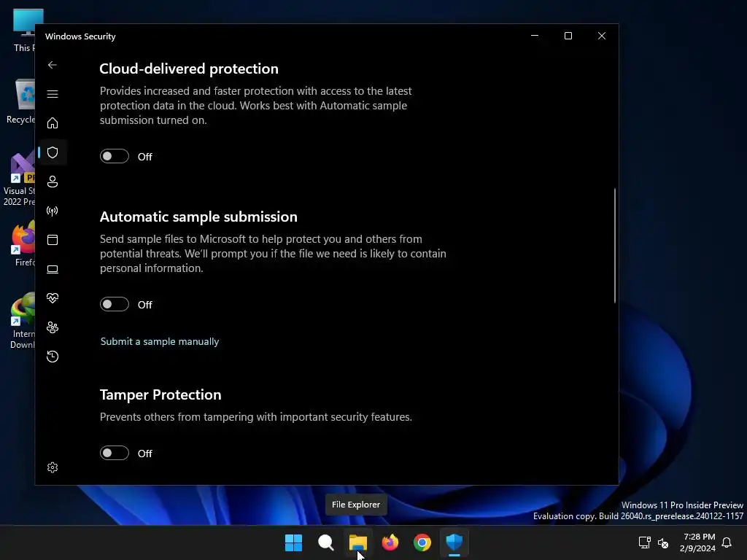Open taskbar Search
The height and width of the screenshot is (560, 747).
326,542
